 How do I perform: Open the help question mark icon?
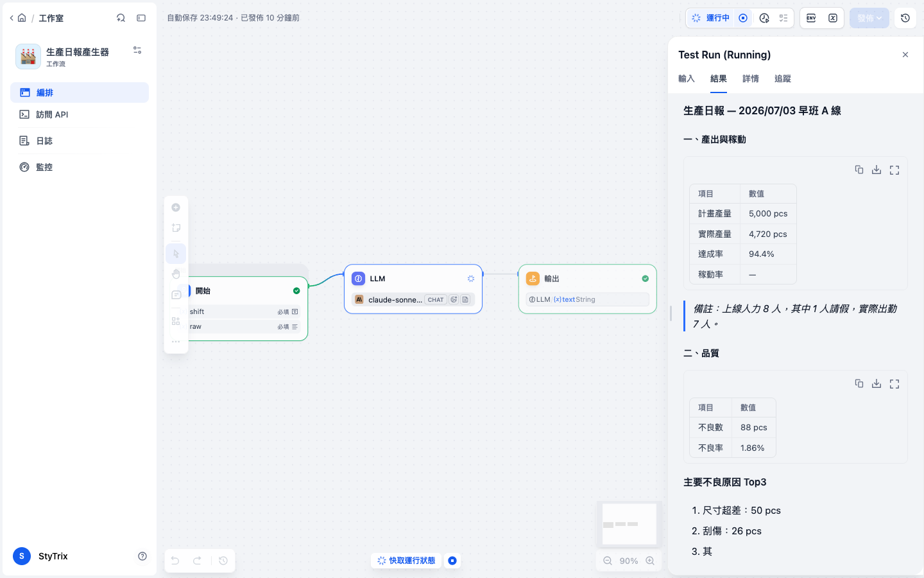pyautogui.click(x=142, y=556)
